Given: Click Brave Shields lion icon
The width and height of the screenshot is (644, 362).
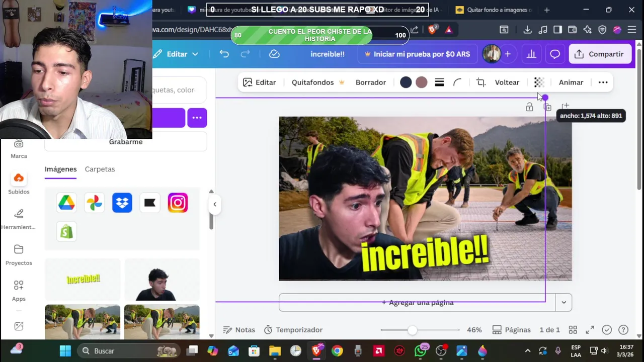Looking at the screenshot, I should pos(432,30).
